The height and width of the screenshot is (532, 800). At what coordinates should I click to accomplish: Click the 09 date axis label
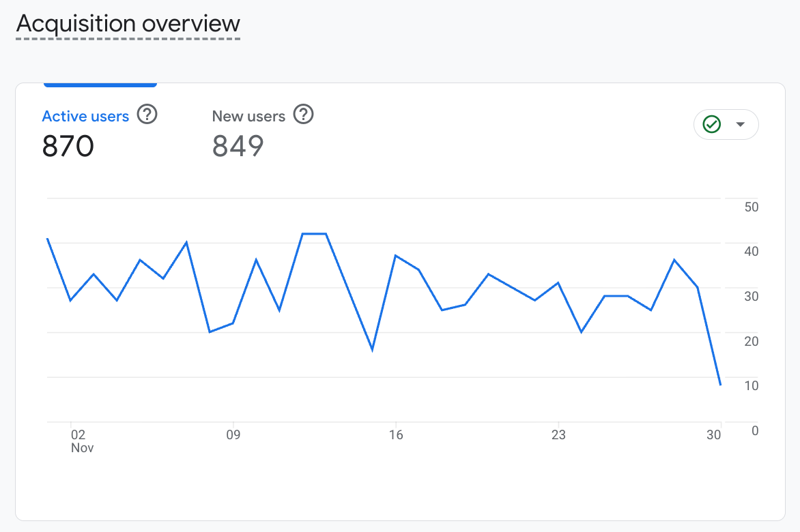(233, 434)
